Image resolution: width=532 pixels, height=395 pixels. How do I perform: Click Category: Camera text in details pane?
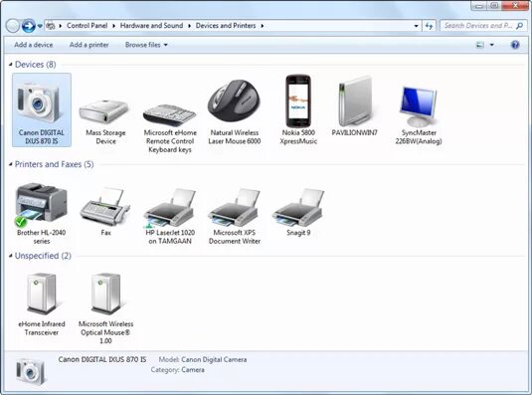click(x=177, y=369)
